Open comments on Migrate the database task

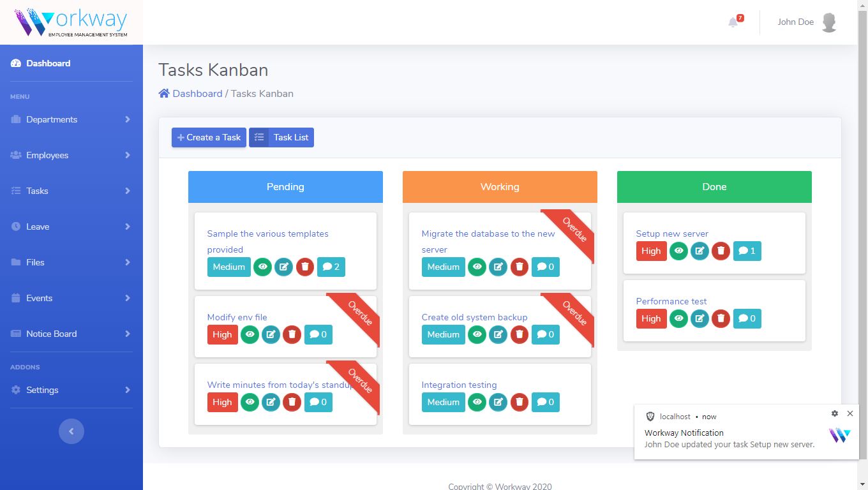click(x=546, y=267)
